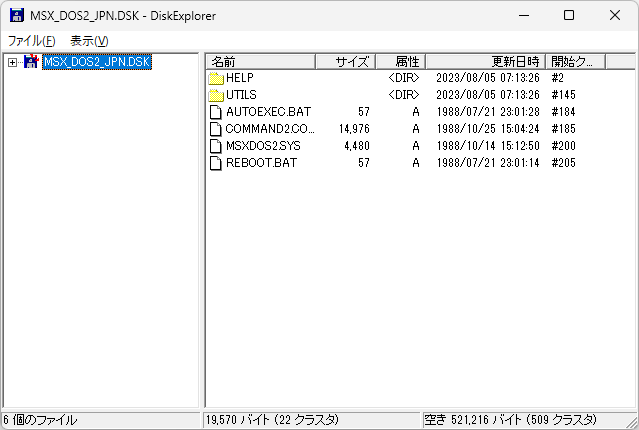Close the DiskExplorer window

615,15
